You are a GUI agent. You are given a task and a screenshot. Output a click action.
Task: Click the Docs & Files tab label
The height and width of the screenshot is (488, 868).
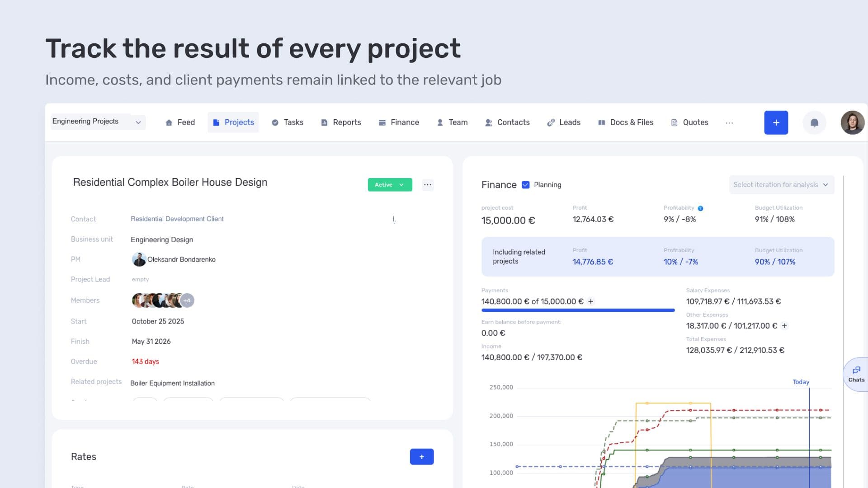pos(632,122)
